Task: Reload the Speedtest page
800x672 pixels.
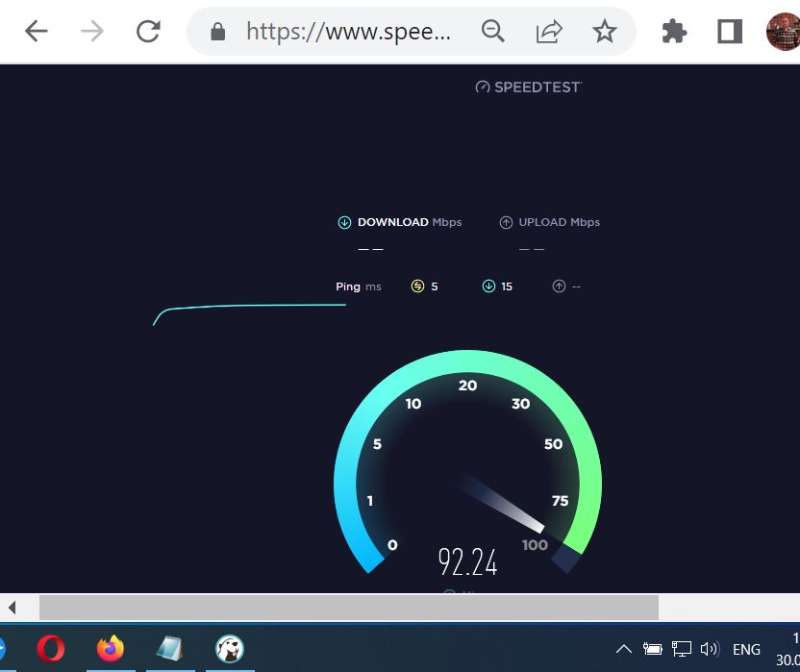Action: (x=148, y=32)
